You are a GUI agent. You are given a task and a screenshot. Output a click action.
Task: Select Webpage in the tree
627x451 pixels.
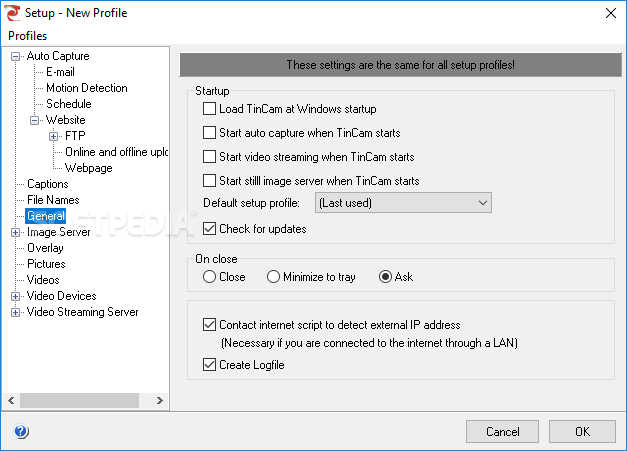[x=89, y=168]
